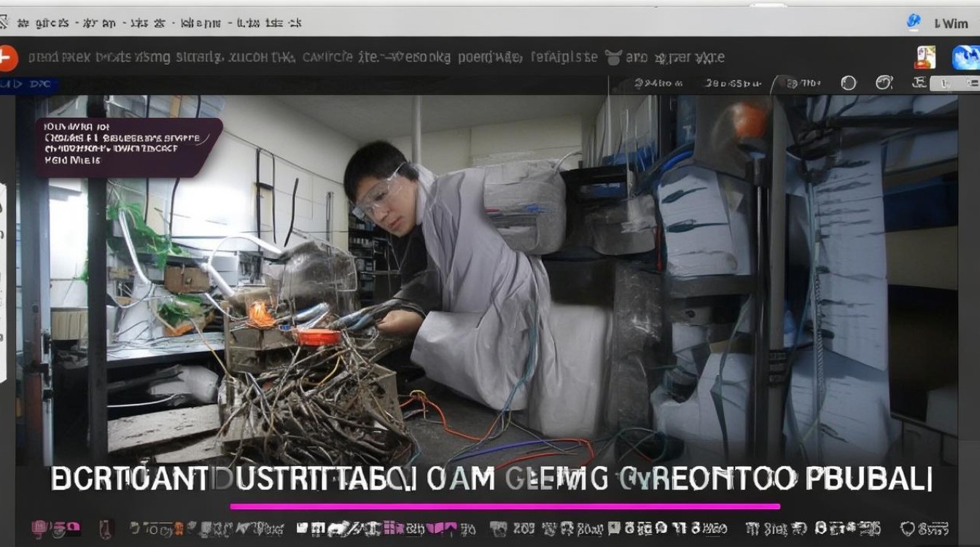Viewport: 980px width, 547px height.
Task: Click the light rectangular button at right end of controls row
Action: click(x=954, y=84)
